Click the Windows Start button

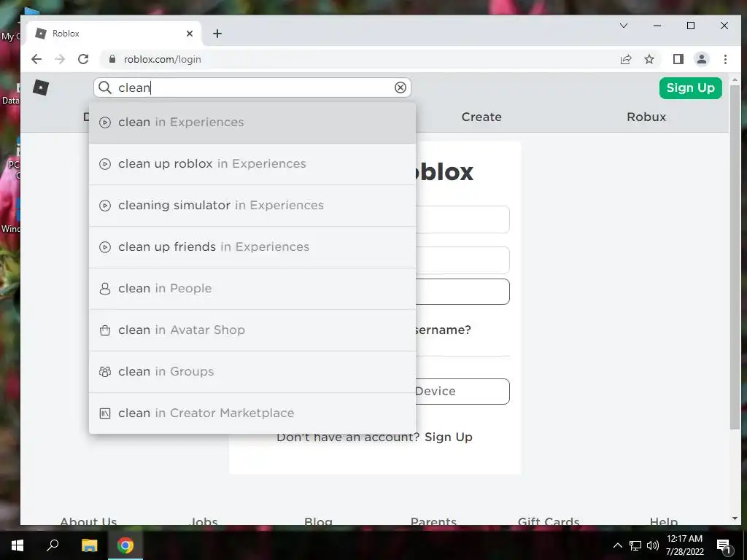point(18,545)
